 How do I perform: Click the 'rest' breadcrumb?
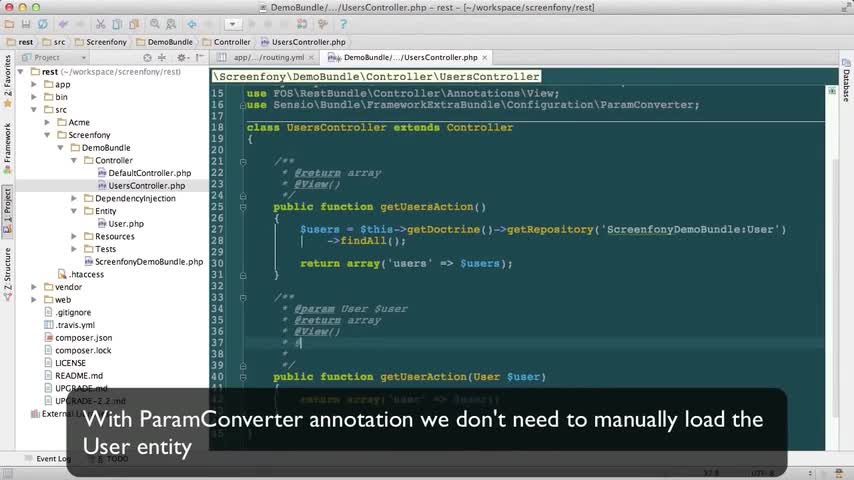[x=20, y=42]
